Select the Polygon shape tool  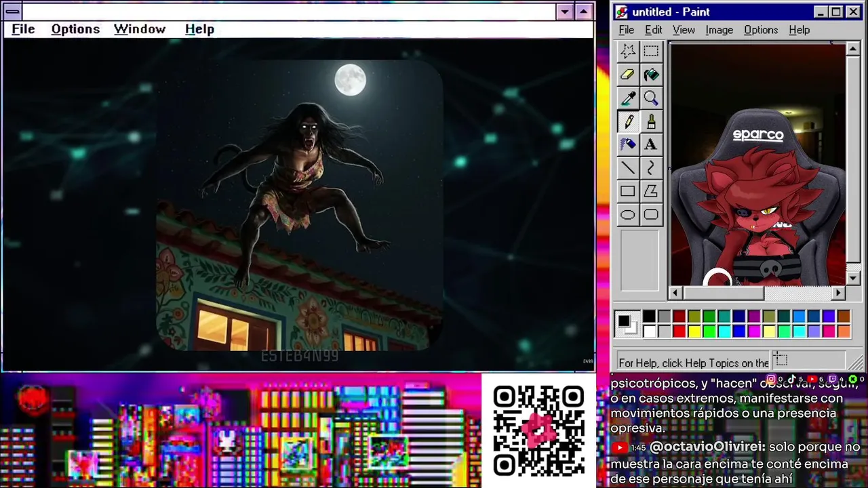651,192
